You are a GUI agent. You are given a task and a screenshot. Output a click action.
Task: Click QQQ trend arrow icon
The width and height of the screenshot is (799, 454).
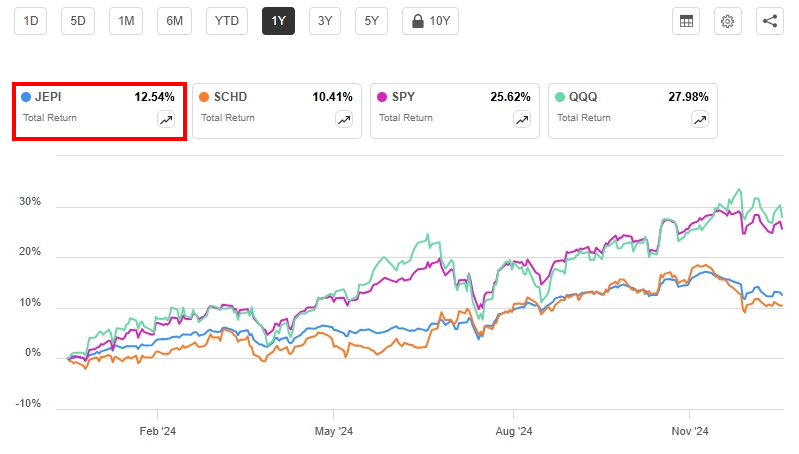[700, 120]
